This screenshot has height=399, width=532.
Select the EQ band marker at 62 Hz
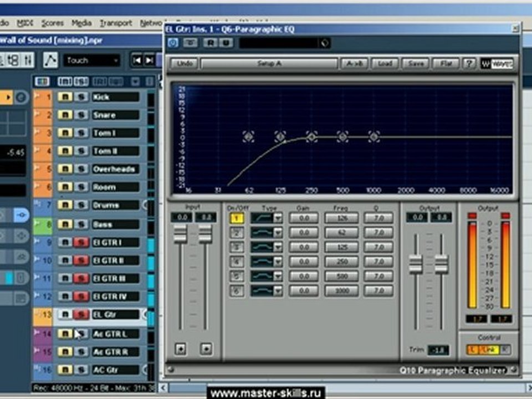[248, 137]
